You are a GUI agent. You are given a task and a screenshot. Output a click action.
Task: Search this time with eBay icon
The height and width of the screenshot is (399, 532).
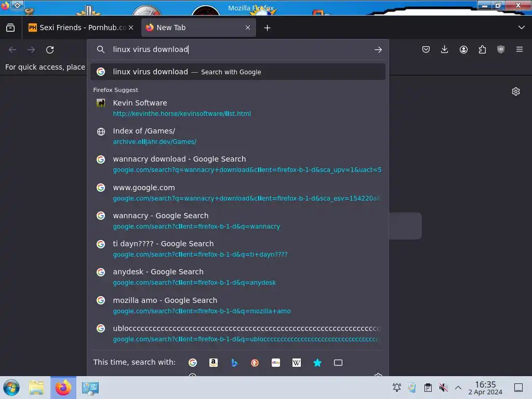pyautogui.click(x=276, y=363)
